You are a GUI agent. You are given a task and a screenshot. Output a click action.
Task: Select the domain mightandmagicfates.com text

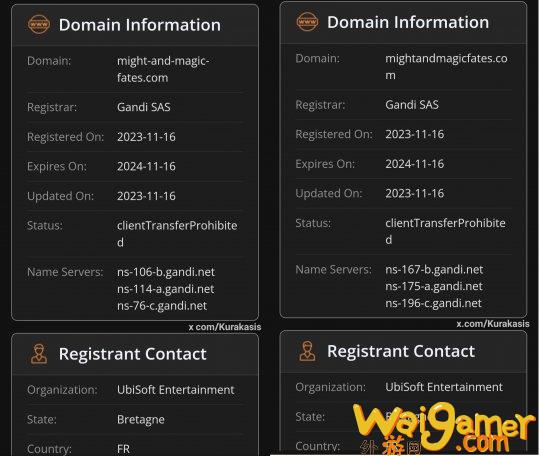pyautogui.click(x=446, y=66)
